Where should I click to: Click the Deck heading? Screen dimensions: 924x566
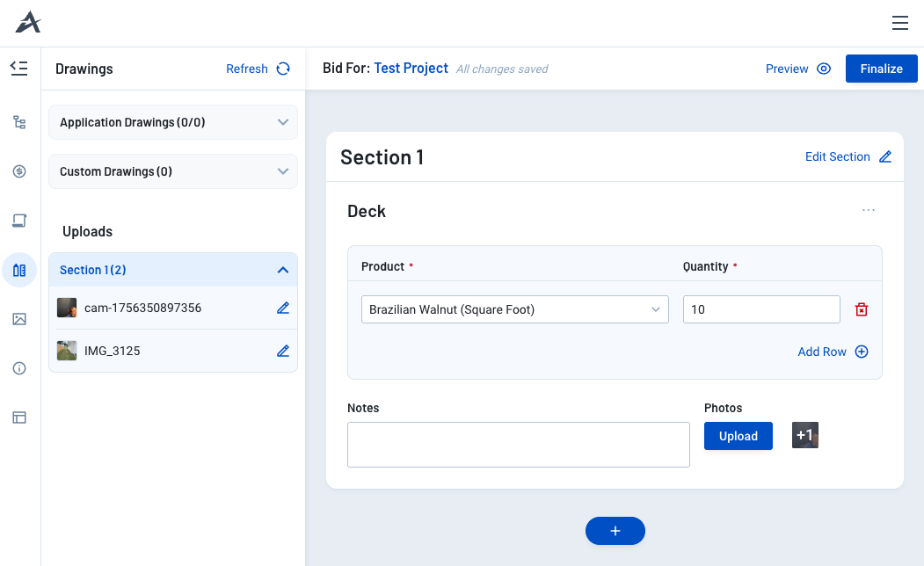(366, 212)
